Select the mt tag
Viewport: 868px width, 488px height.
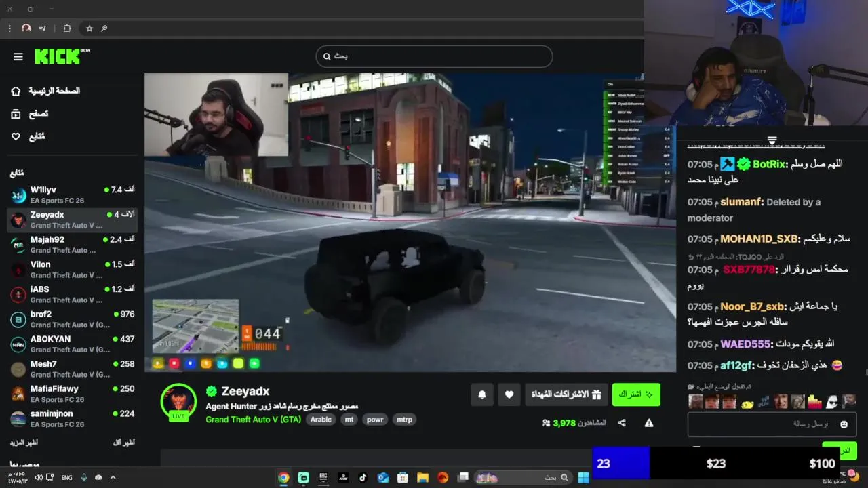(349, 420)
